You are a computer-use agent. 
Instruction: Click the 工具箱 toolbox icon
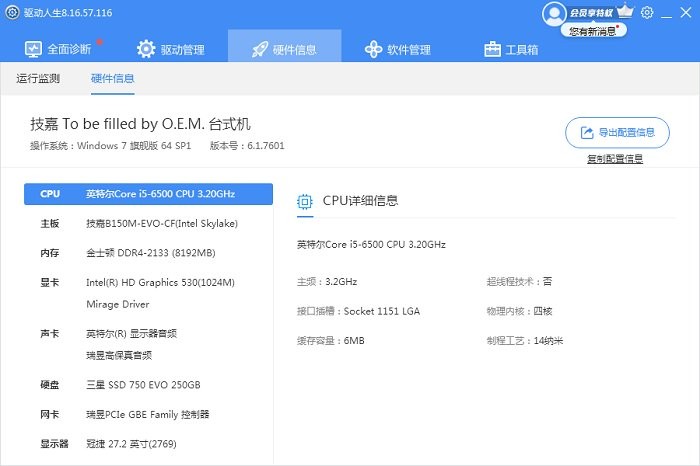492,49
